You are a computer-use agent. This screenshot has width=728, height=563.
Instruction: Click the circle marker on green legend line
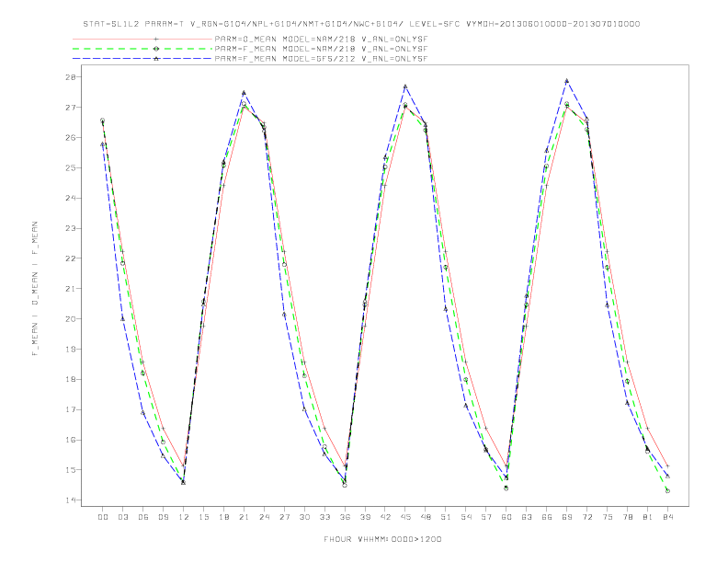(156, 49)
